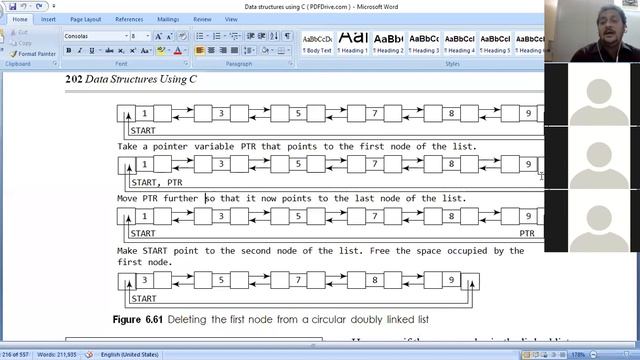Apply the Heading 5 style
The height and width of the screenshot is (360, 640).
point(495,44)
